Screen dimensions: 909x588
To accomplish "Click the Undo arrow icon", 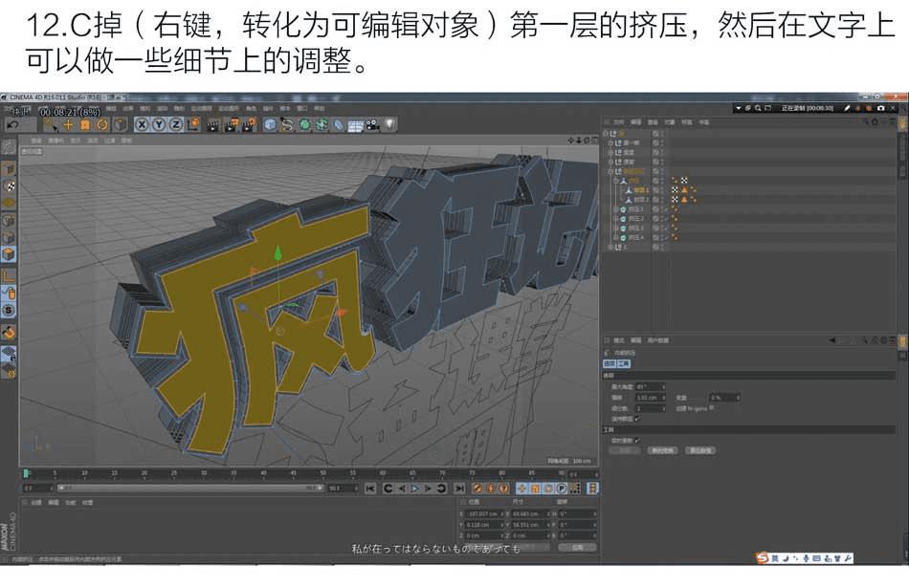I will coord(12,124).
